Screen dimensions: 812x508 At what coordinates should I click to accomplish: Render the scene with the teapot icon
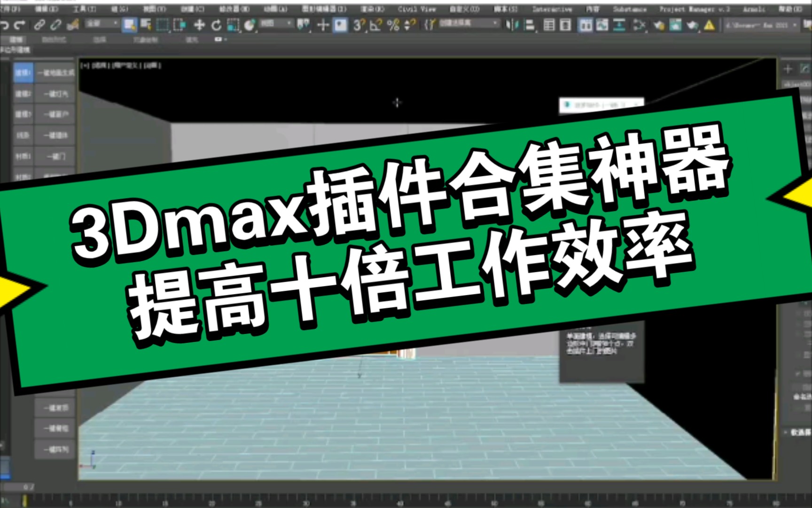click(x=692, y=25)
